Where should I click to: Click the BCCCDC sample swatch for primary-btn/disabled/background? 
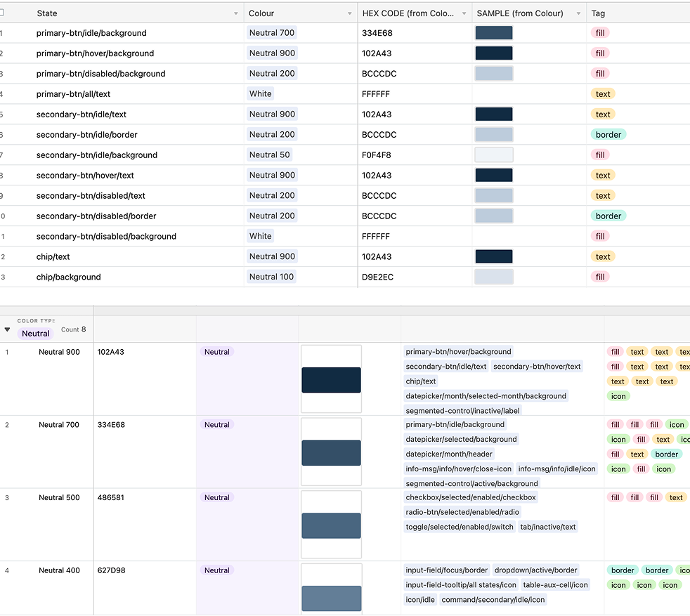pos(493,73)
